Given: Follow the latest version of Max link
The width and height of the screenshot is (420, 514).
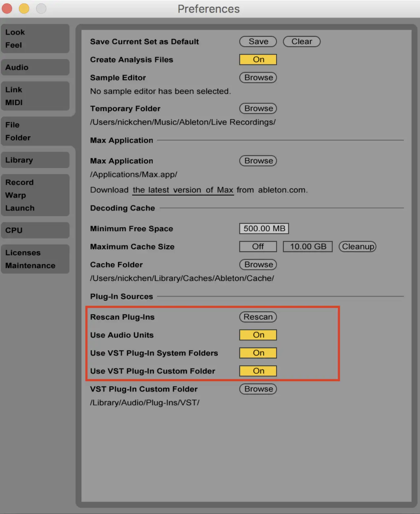Looking at the screenshot, I should [183, 190].
